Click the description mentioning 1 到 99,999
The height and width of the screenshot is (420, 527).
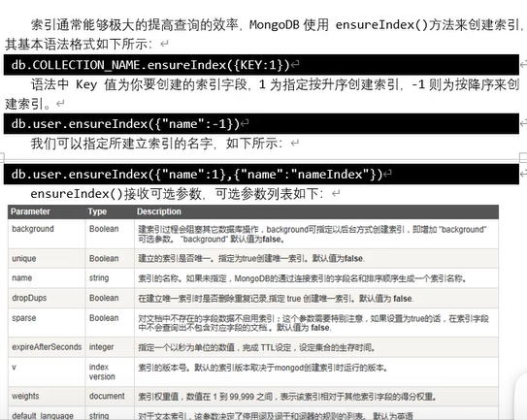coord(287,397)
